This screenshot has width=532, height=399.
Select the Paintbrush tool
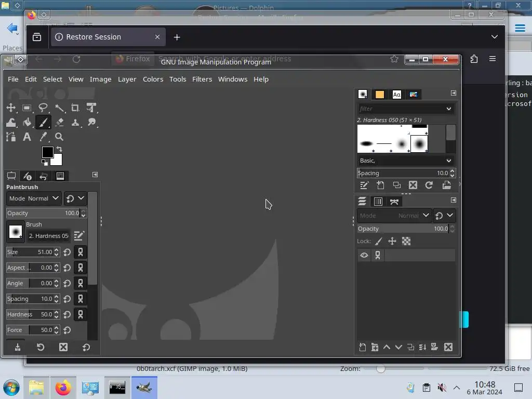[43, 122]
